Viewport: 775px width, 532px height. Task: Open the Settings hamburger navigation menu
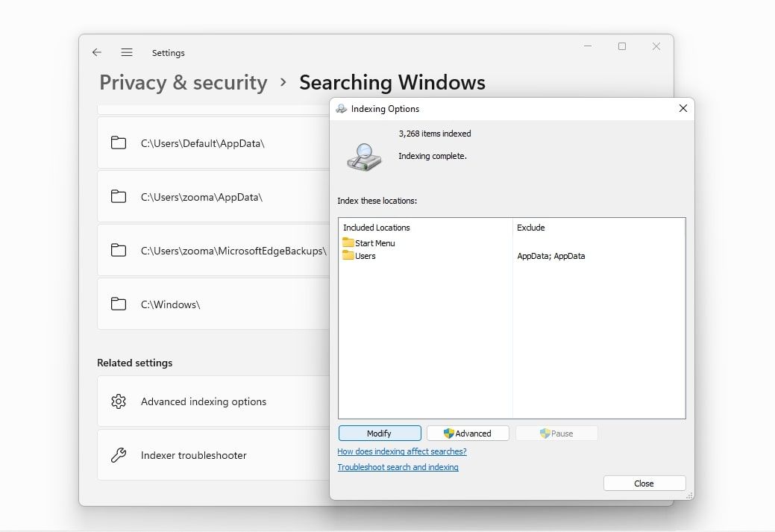pos(127,52)
